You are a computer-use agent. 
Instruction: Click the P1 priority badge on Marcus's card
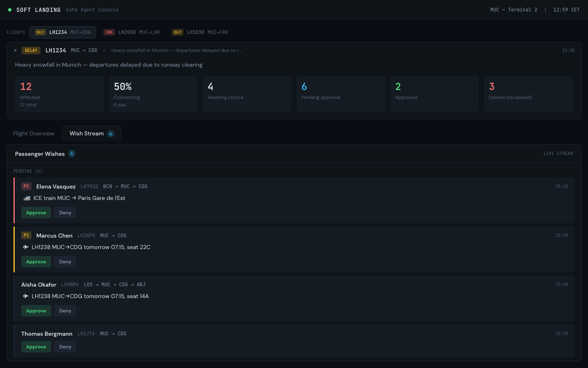click(x=26, y=235)
